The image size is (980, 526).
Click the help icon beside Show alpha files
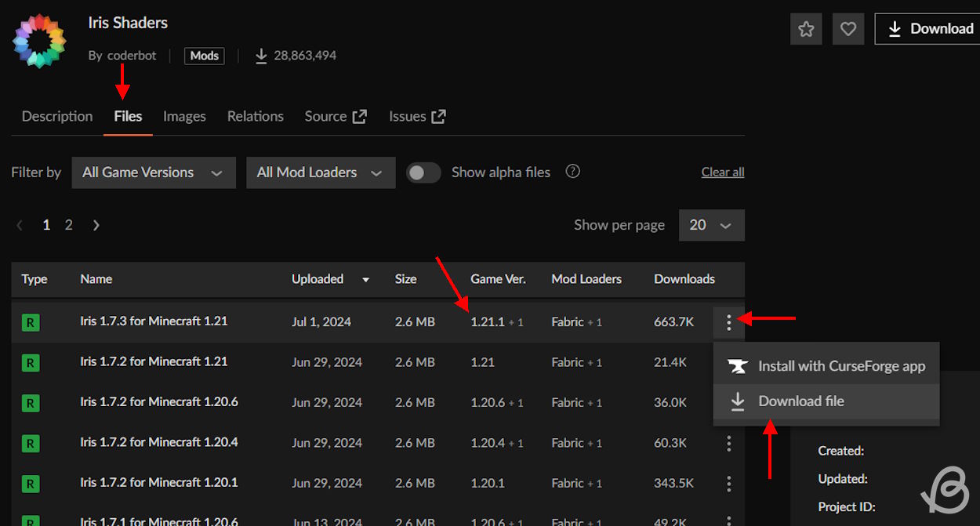pyautogui.click(x=573, y=172)
